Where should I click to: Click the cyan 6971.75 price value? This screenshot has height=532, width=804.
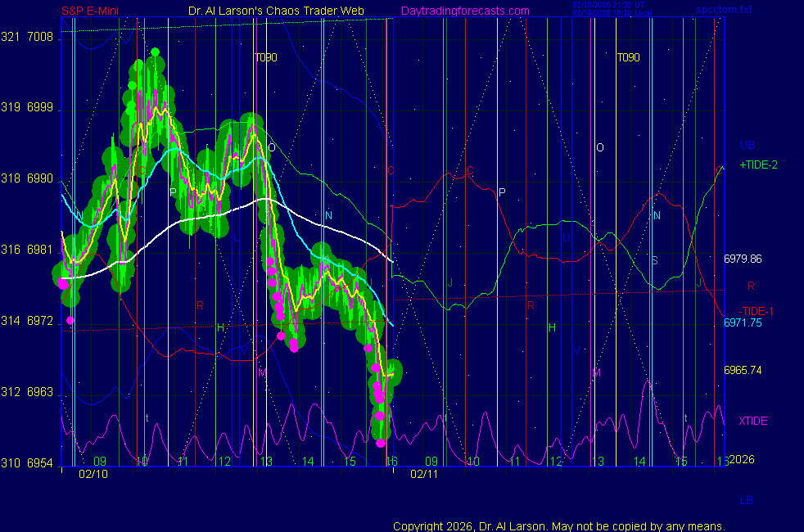(743, 323)
